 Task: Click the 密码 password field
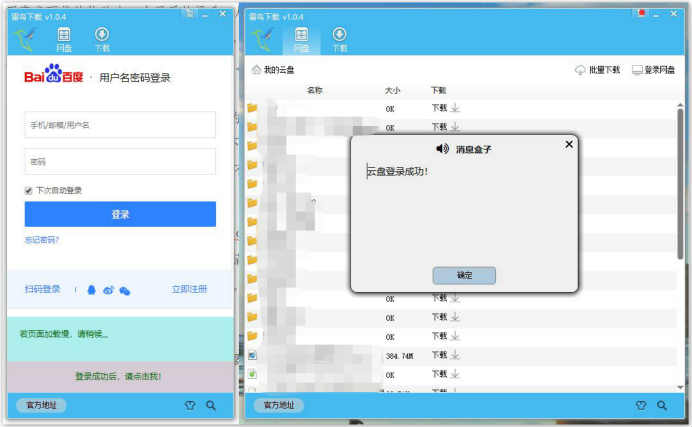pos(120,161)
